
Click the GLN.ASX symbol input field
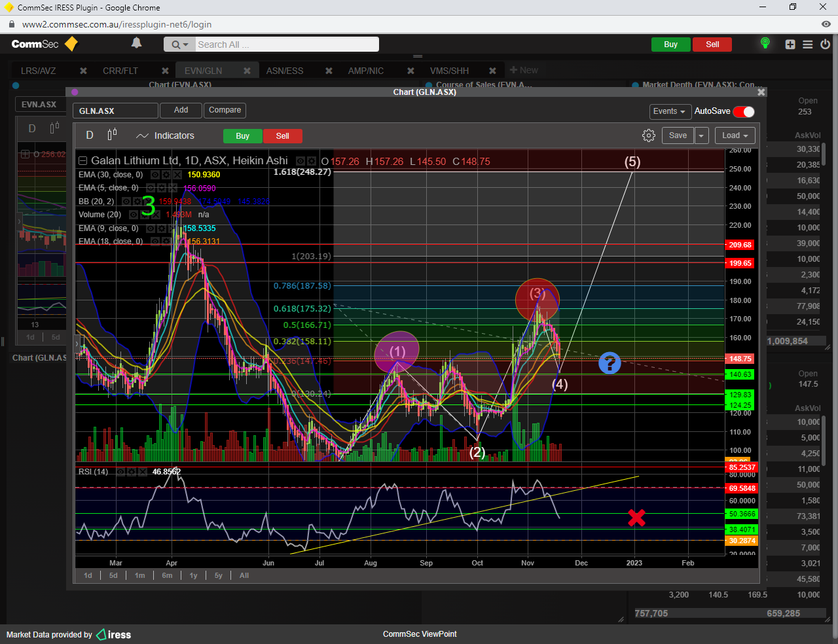tap(115, 111)
